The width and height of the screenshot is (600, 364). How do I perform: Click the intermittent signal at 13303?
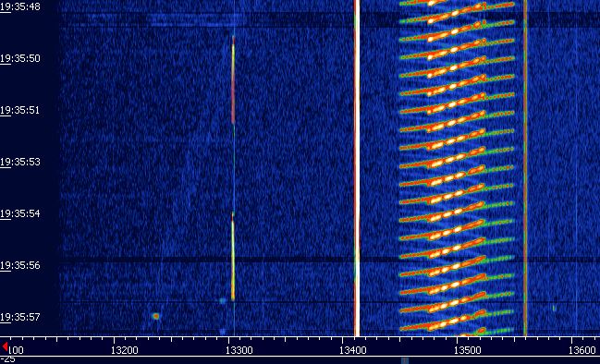pos(233,168)
